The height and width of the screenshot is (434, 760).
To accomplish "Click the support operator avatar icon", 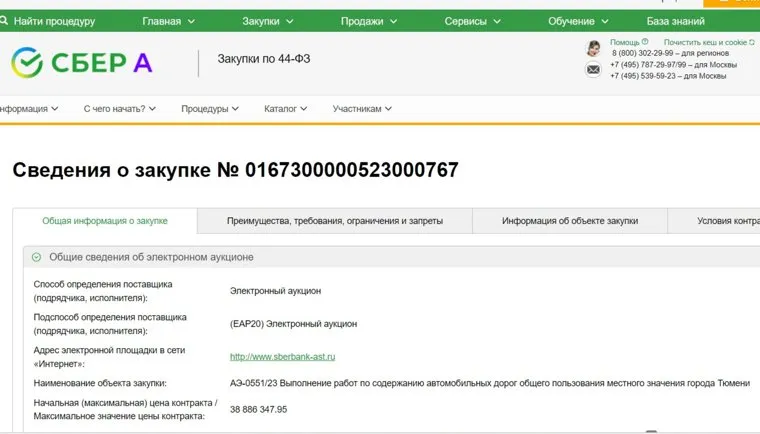I will pos(593,48).
